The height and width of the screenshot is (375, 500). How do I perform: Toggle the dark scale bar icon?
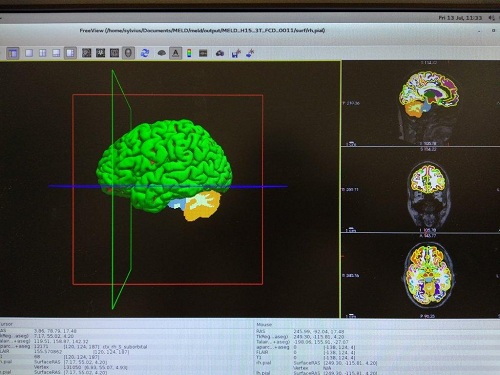click(203, 53)
